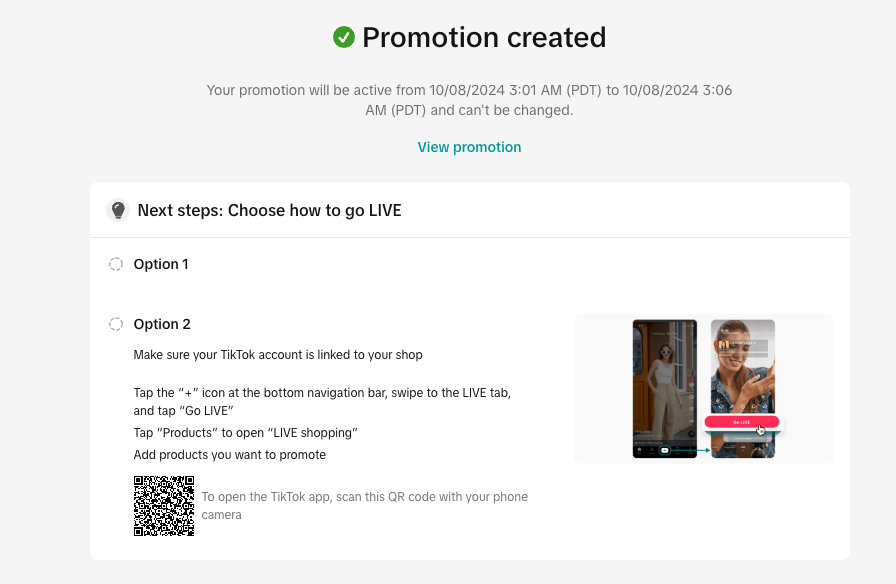
Task: Click the green checkmark success icon
Action: 343,37
